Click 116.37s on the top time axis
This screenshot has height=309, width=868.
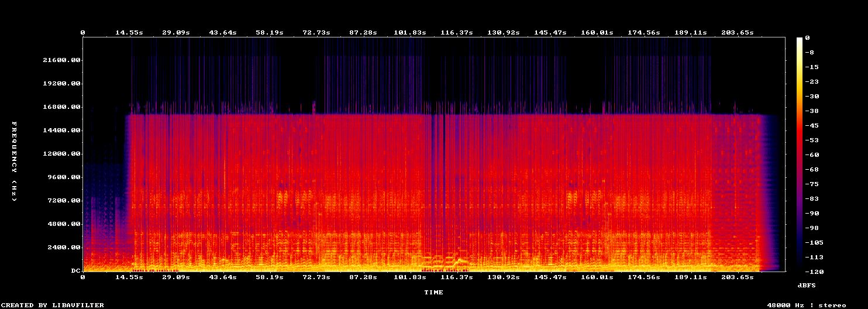click(x=457, y=33)
